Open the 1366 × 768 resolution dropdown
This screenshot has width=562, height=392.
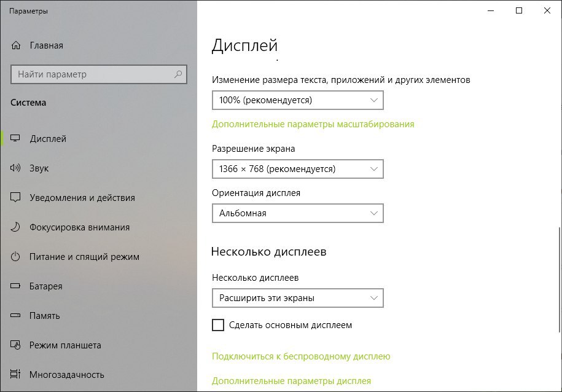click(x=297, y=169)
